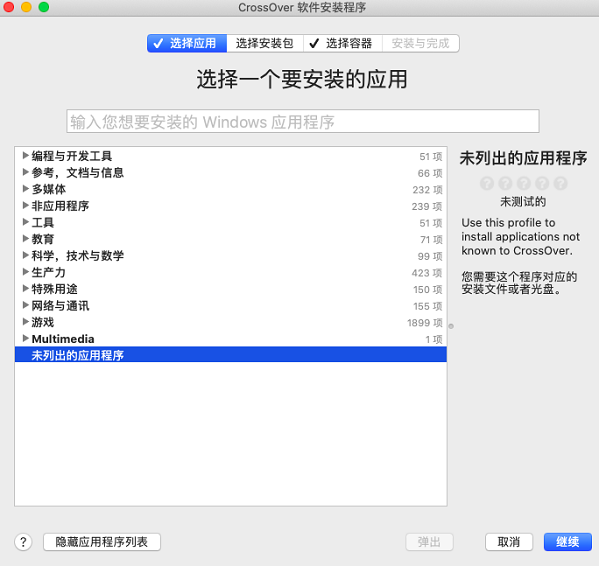Expand the Multimedia category
599x566 pixels.
[26, 338]
